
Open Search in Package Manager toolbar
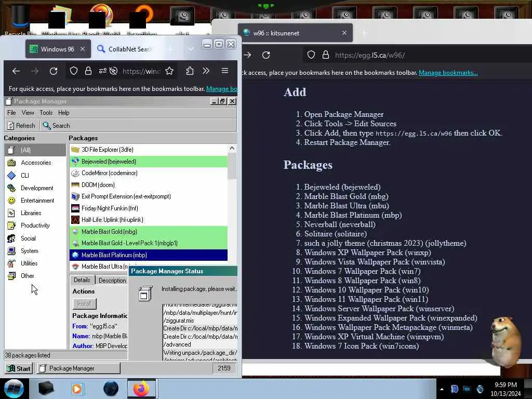click(56, 126)
